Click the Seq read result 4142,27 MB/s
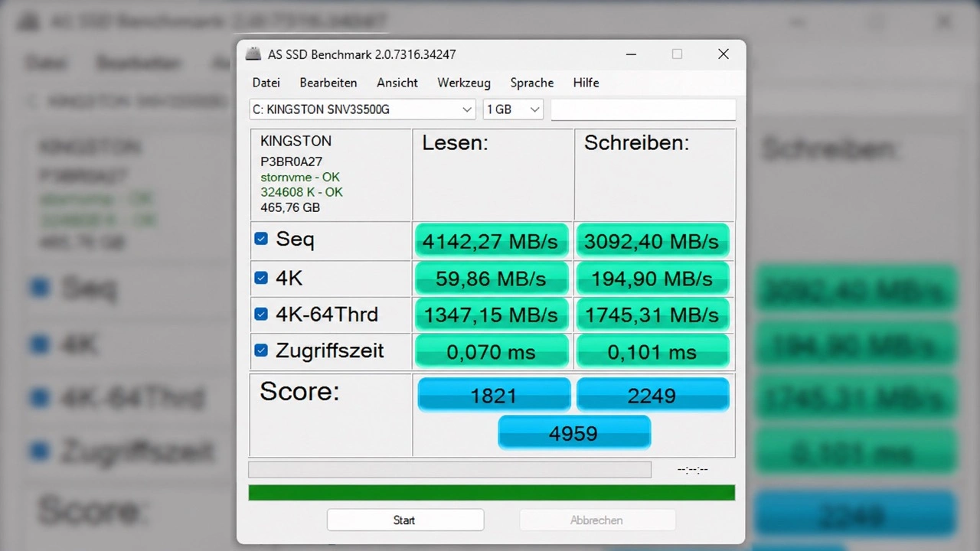The image size is (980, 551). click(x=491, y=241)
